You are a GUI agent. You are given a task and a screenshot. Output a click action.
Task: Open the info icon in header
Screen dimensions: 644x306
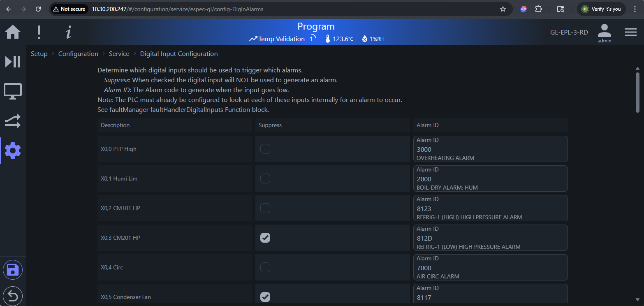point(69,32)
